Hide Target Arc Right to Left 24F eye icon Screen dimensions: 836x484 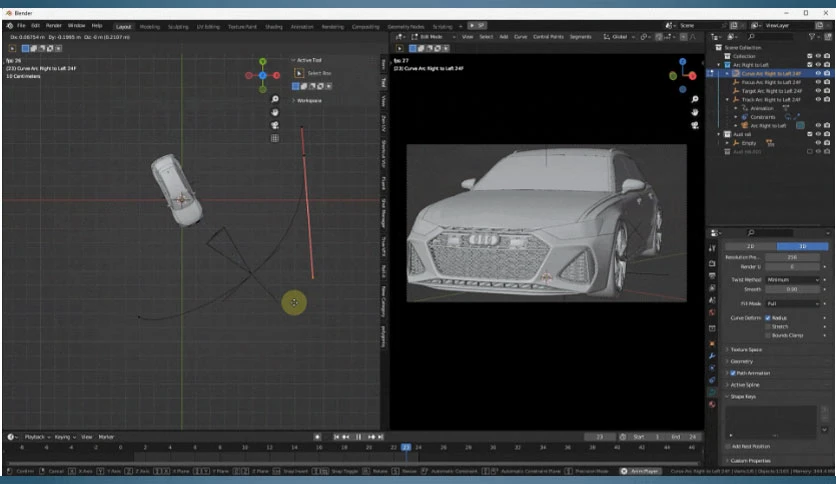pos(818,91)
